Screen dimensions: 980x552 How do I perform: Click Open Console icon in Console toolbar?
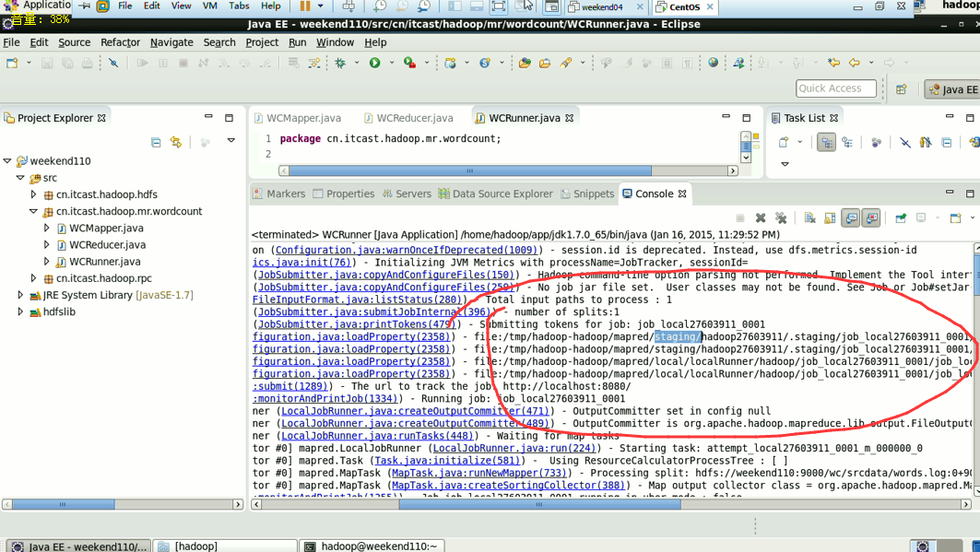(956, 217)
